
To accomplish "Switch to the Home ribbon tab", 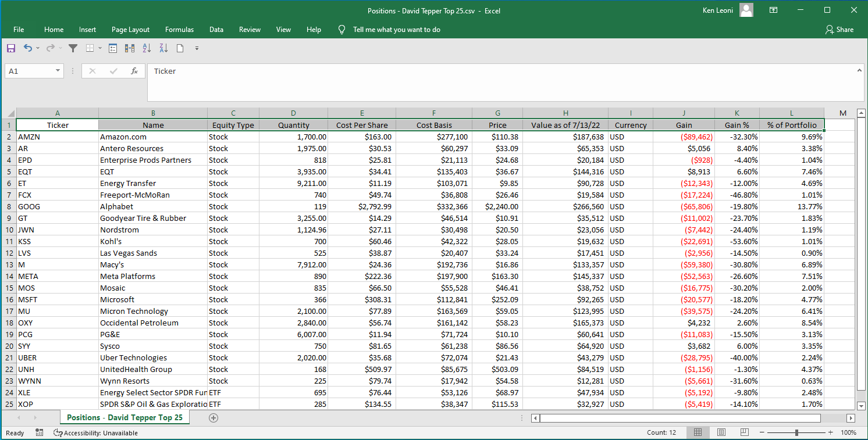I will click(54, 30).
